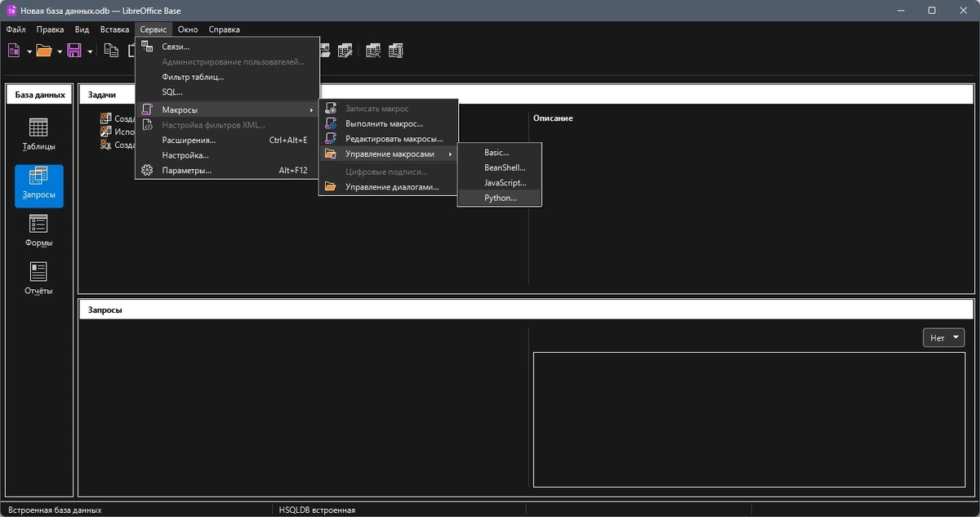The width and height of the screenshot is (980, 517).
Task: Choose Настройка... menu entry
Action: click(x=226, y=155)
